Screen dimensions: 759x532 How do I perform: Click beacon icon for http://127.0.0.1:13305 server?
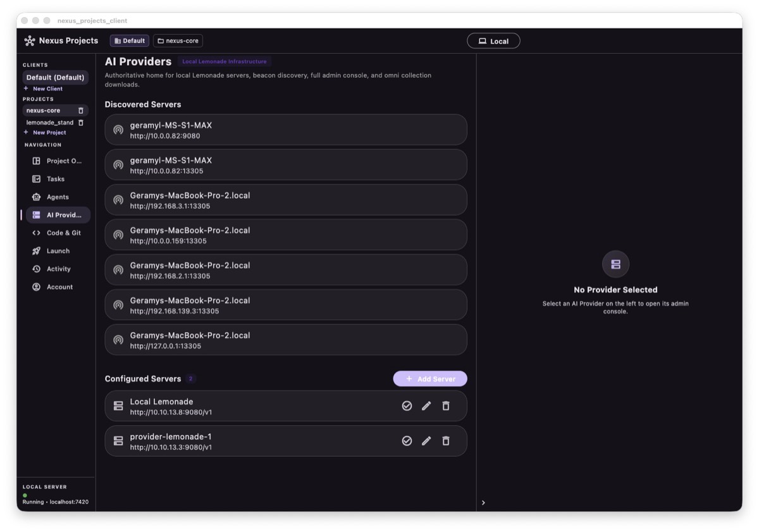118,340
